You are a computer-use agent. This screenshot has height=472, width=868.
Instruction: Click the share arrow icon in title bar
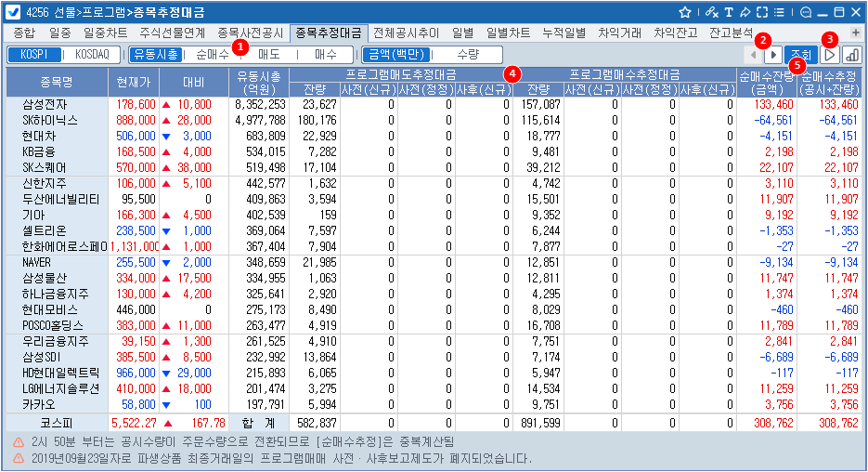(745, 12)
